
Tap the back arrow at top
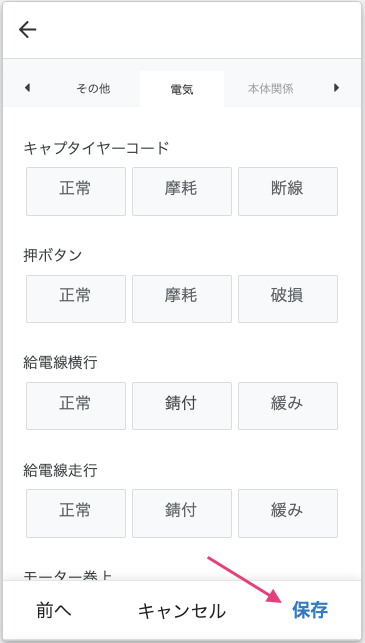coord(27,30)
